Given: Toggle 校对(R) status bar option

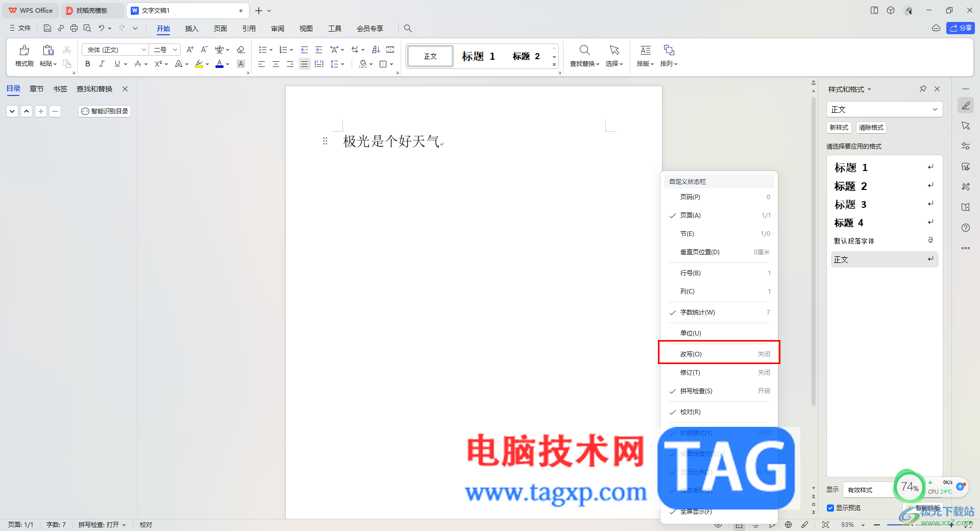Looking at the screenshot, I should coord(719,412).
